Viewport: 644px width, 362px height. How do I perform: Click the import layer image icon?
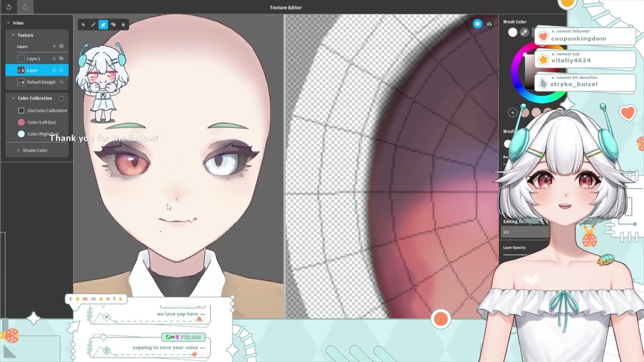tap(62, 46)
